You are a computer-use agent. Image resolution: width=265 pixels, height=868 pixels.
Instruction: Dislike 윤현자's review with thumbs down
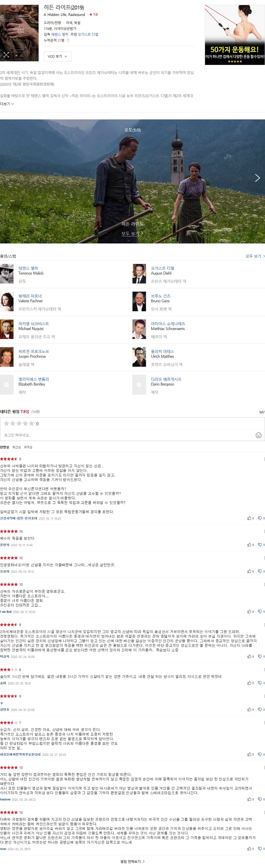tap(261, 545)
